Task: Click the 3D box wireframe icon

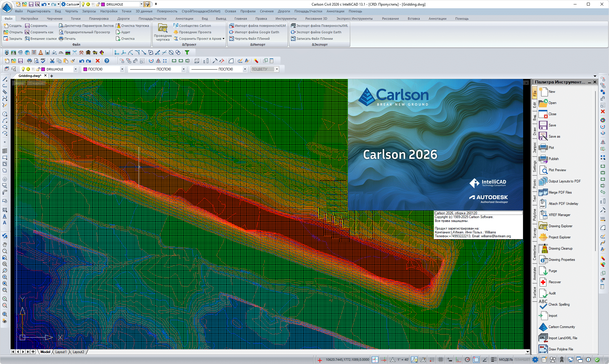Action: click(197, 61)
